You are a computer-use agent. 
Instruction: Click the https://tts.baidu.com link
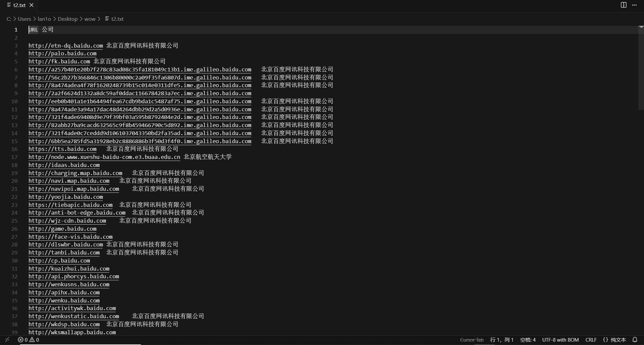click(x=62, y=149)
